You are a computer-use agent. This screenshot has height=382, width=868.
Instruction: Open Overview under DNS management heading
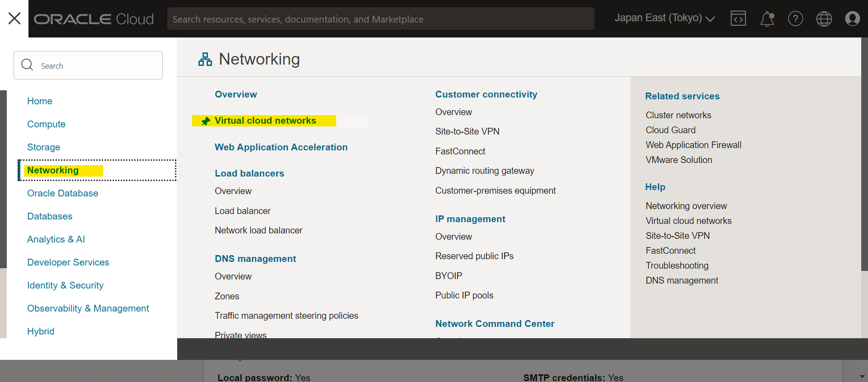[233, 276]
